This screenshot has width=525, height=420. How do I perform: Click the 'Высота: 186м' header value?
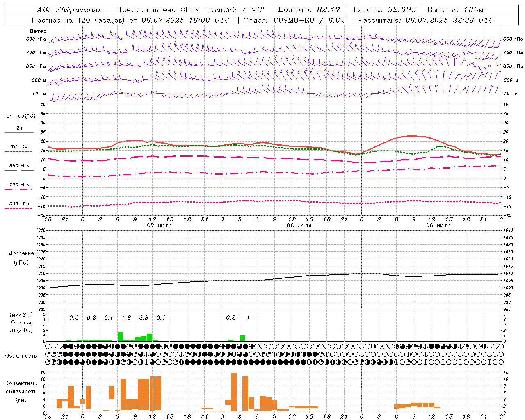coord(455,10)
